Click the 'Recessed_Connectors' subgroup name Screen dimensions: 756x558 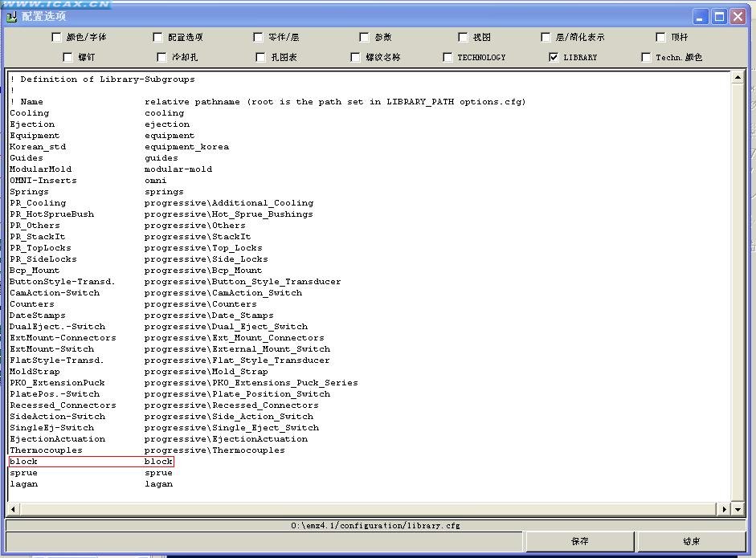(x=63, y=405)
